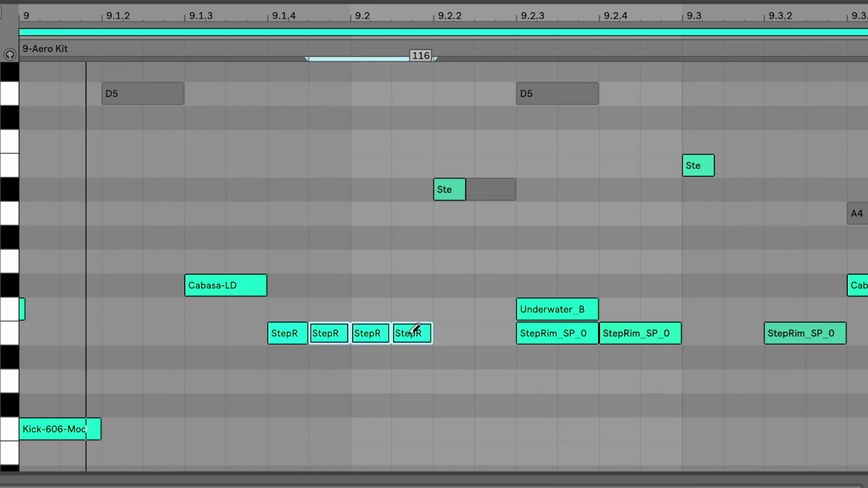Click ruler position 9.2.2
Screen dimensions: 868x488
449,16
